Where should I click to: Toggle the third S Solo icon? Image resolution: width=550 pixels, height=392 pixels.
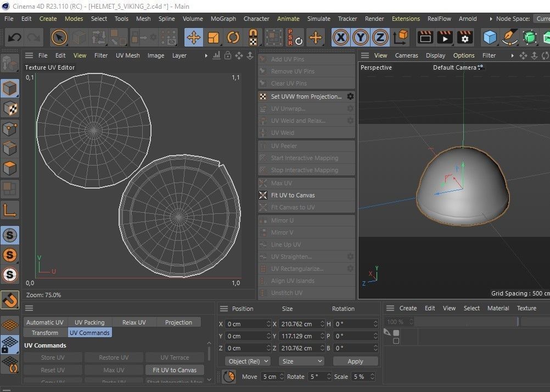pyautogui.click(x=9, y=275)
